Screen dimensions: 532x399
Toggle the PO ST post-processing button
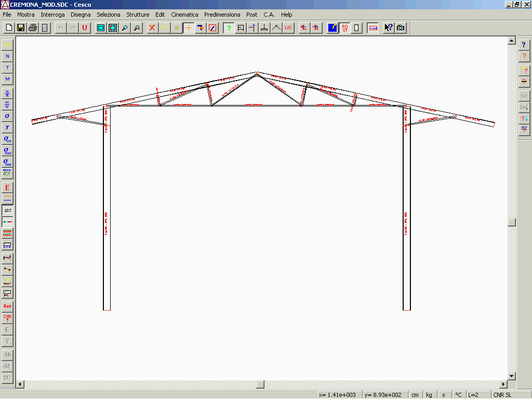coord(345,28)
